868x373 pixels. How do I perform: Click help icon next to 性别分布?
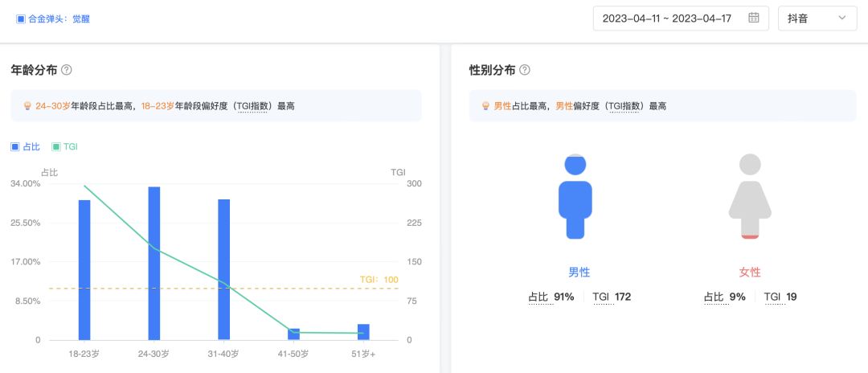pos(525,70)
